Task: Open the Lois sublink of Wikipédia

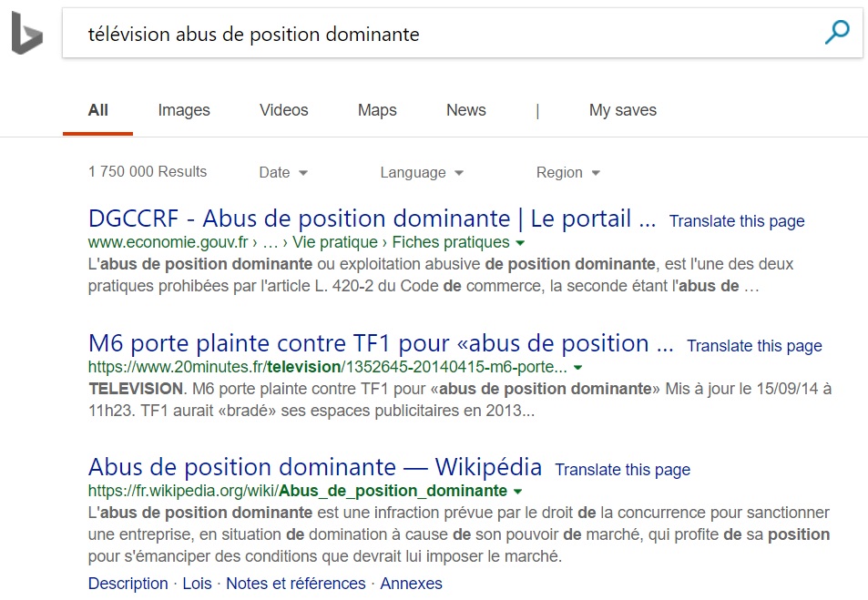Action: (197, 584)
